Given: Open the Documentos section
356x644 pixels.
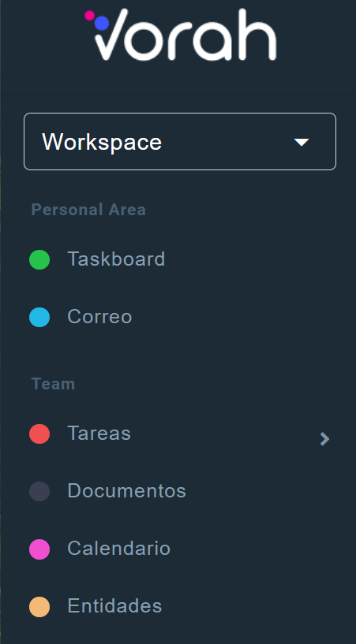Looking at the screenshot, I should (x=126, y=491).
